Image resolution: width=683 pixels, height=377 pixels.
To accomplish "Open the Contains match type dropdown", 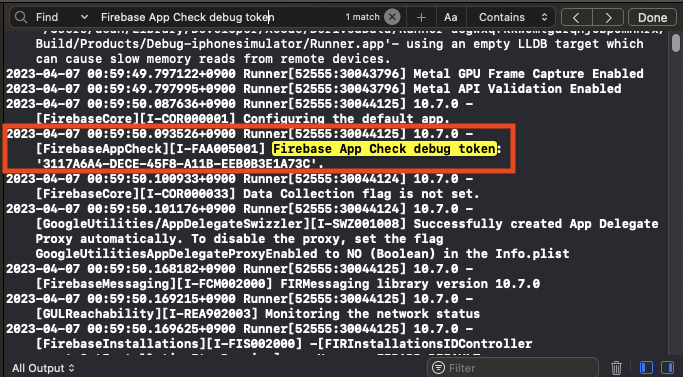I will tap(513, 17).
